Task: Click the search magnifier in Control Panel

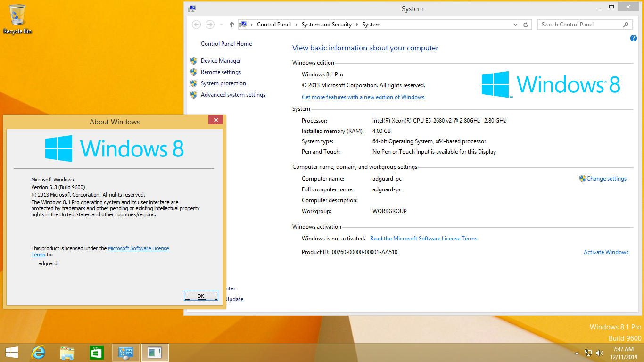Action: point(626,25)
